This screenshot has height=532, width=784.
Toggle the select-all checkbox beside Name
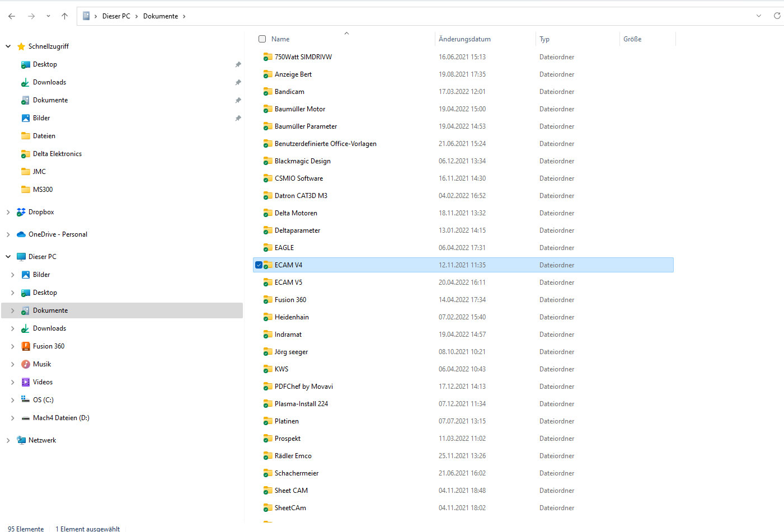click(262, 39)
